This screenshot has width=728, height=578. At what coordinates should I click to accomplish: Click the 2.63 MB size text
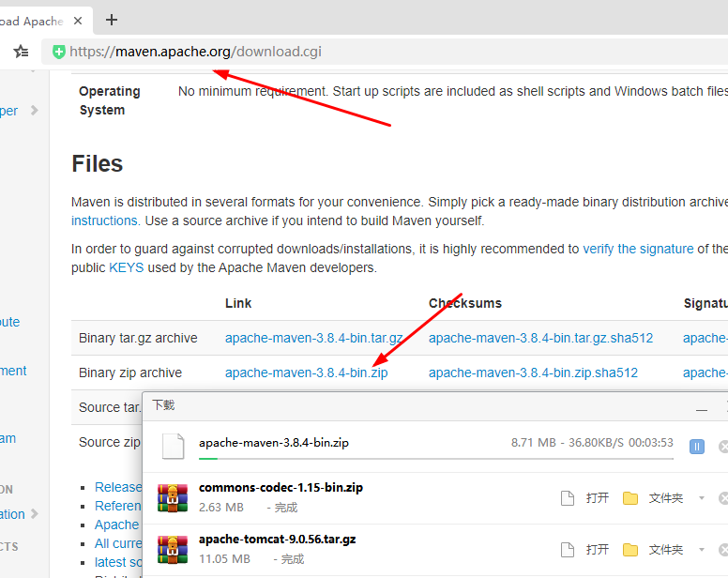221,508
